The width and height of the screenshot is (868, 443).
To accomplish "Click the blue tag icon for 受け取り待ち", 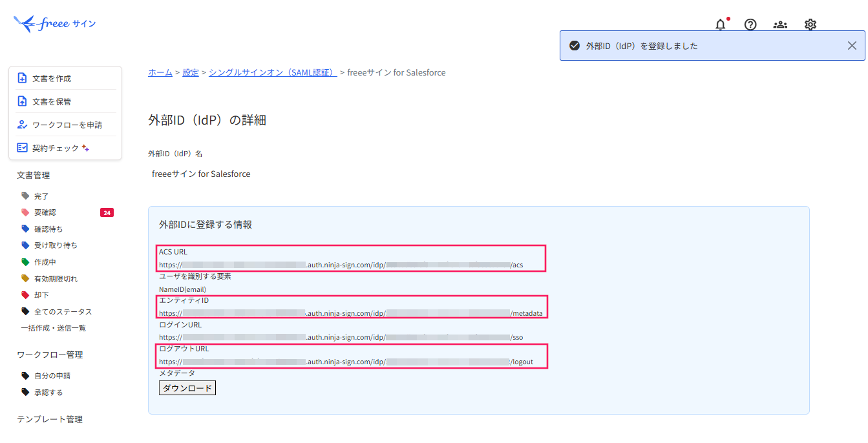I will tap(25, 245).
